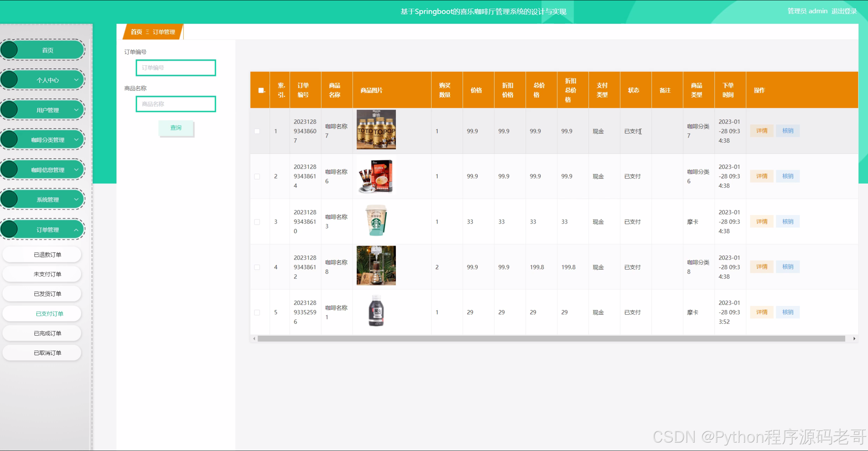The height and width of the screenshot is (451, 868).
Task: Open the 已完成订单 submenu item
Action: (x=48, y=333)
